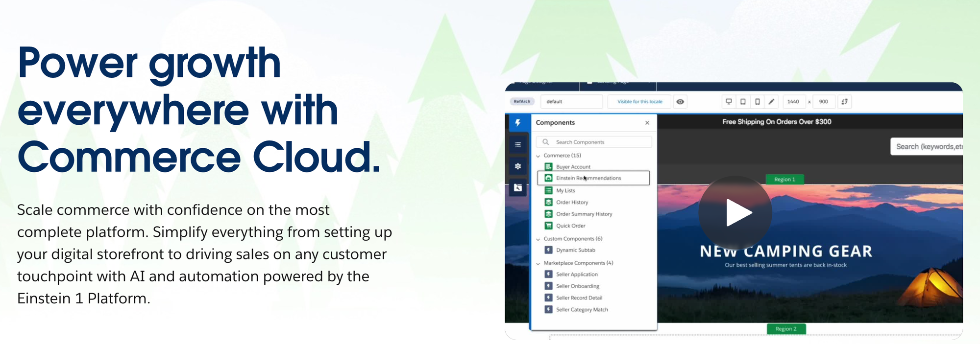Select the Dynamic Subtab component
The image size is (980, 344).
[x=570, y=250]
